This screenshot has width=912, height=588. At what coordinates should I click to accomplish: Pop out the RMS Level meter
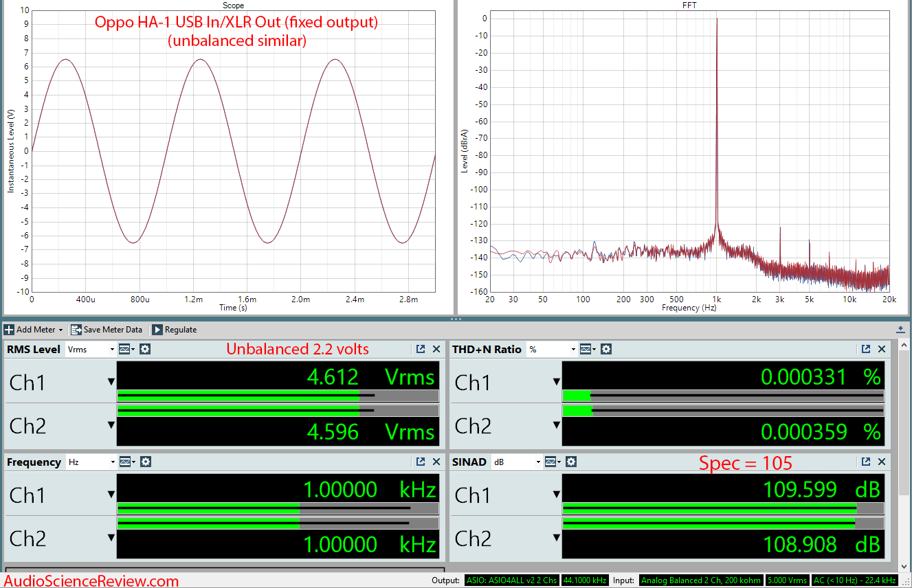[421, 349]
